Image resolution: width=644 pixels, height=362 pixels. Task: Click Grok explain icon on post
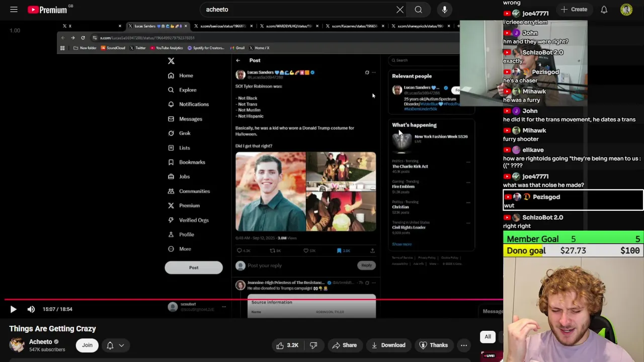(367, 72)
